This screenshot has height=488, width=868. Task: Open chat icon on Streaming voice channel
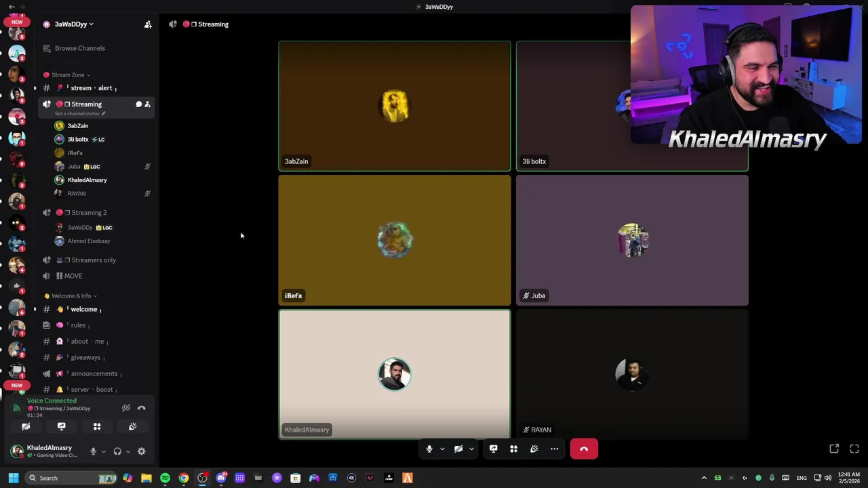(138, 104)
